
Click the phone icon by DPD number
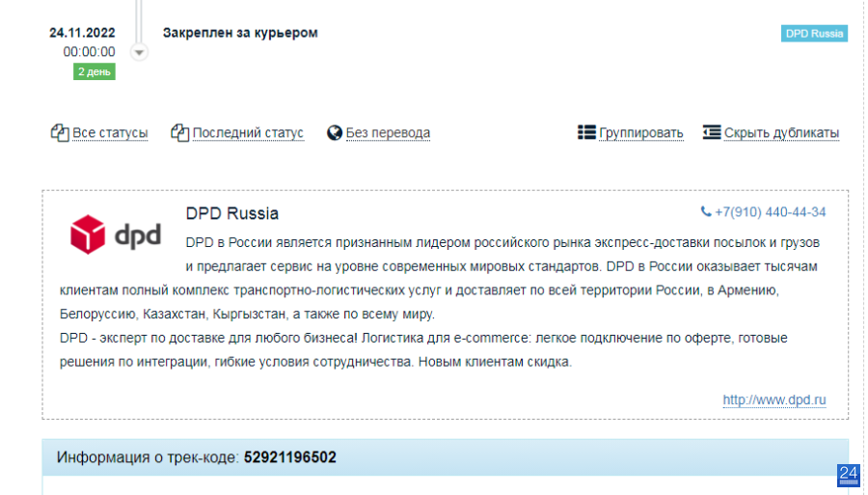[706, 211]
